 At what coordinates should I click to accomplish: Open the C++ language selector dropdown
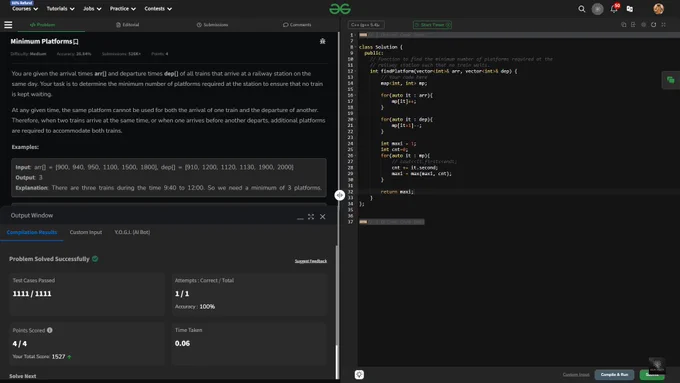[366, 25]
